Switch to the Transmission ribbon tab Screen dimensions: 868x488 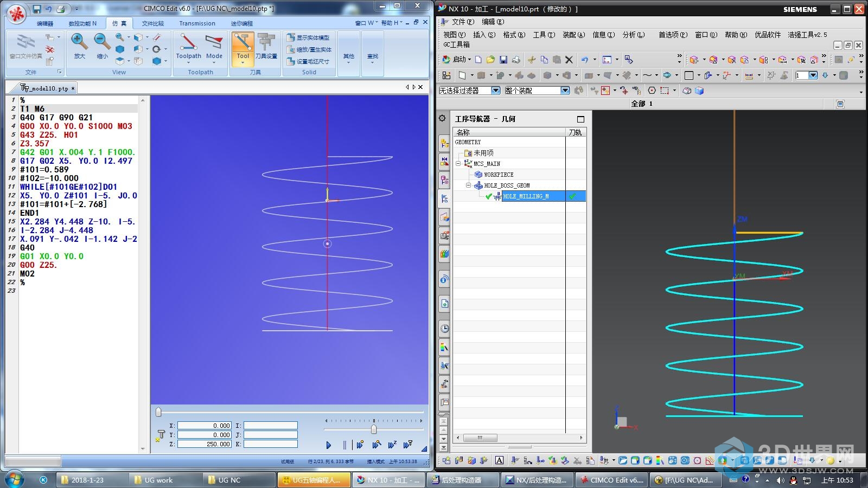click(x=197, y=23)
